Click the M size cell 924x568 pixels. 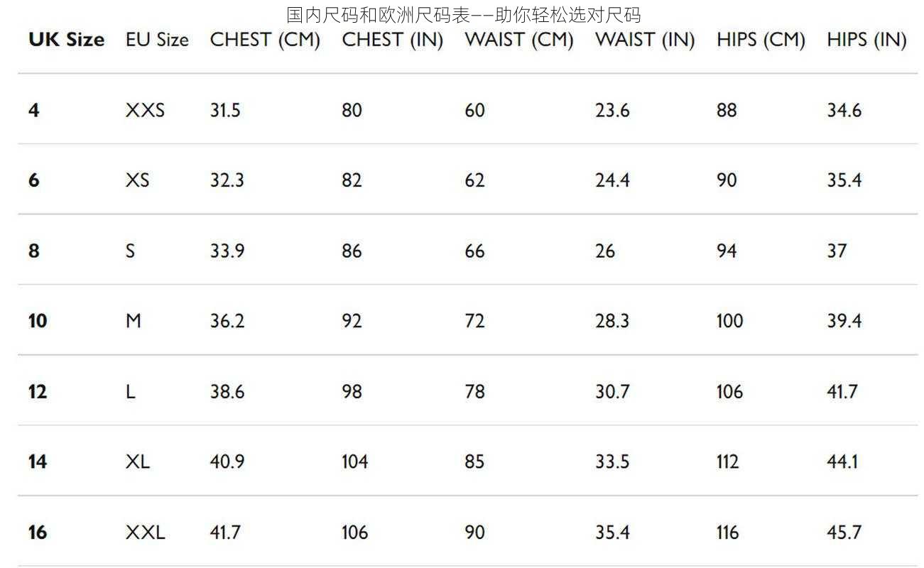tap(134, 321)
